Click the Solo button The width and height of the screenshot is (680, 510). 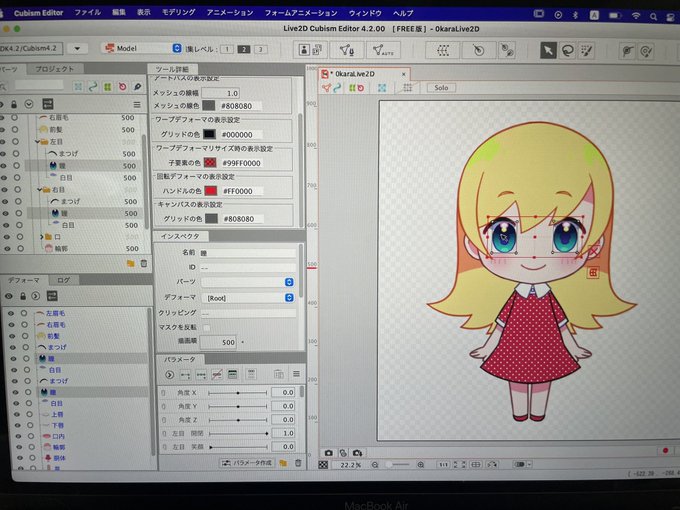441,88
